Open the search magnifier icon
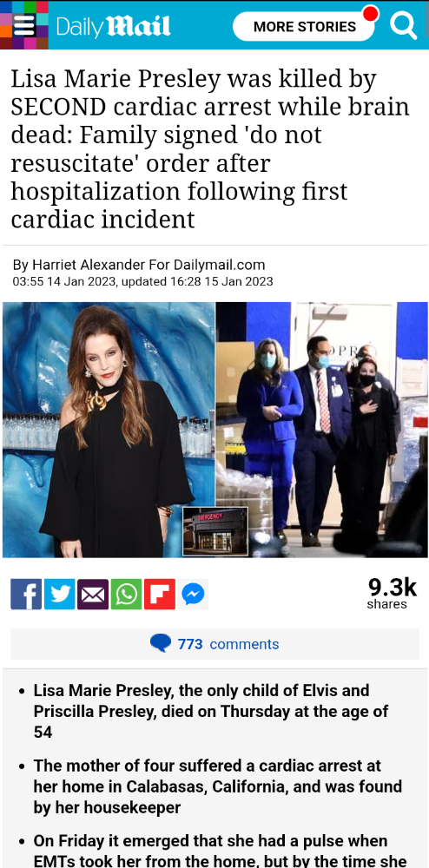Viewport: 429px width, 868px height. tap(403, 25)
